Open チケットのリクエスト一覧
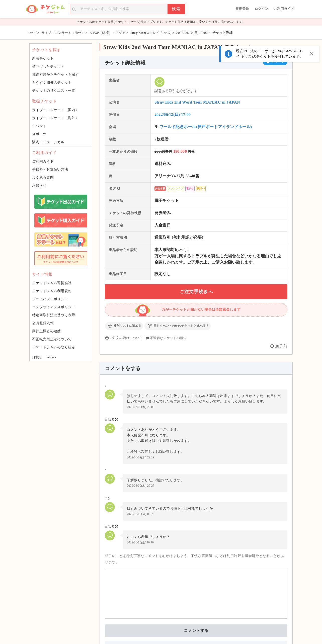The image size is (322, 644). (x=53, y=91)
